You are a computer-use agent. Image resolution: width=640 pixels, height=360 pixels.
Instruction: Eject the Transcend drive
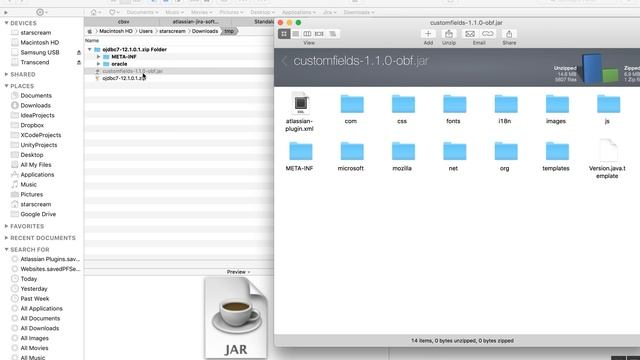coord(79,62)
